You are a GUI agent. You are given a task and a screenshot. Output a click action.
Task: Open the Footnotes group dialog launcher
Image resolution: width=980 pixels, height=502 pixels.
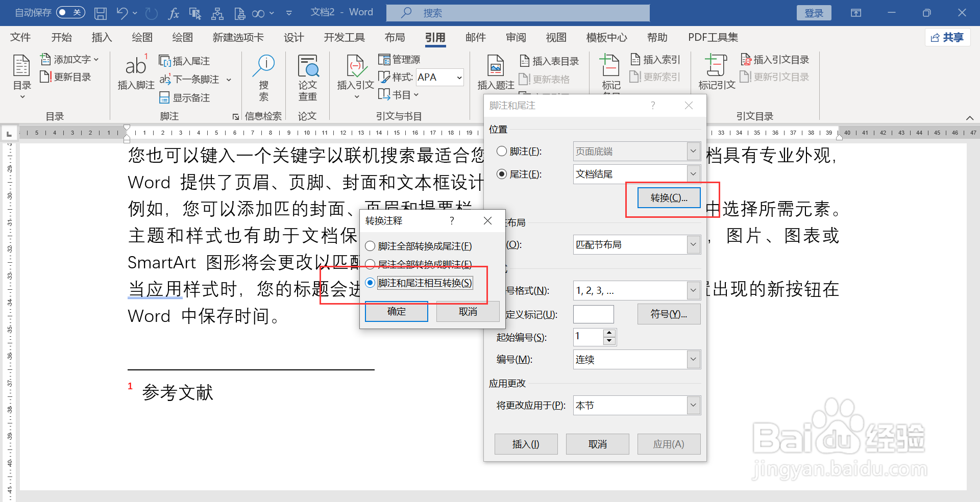[235, 117]
